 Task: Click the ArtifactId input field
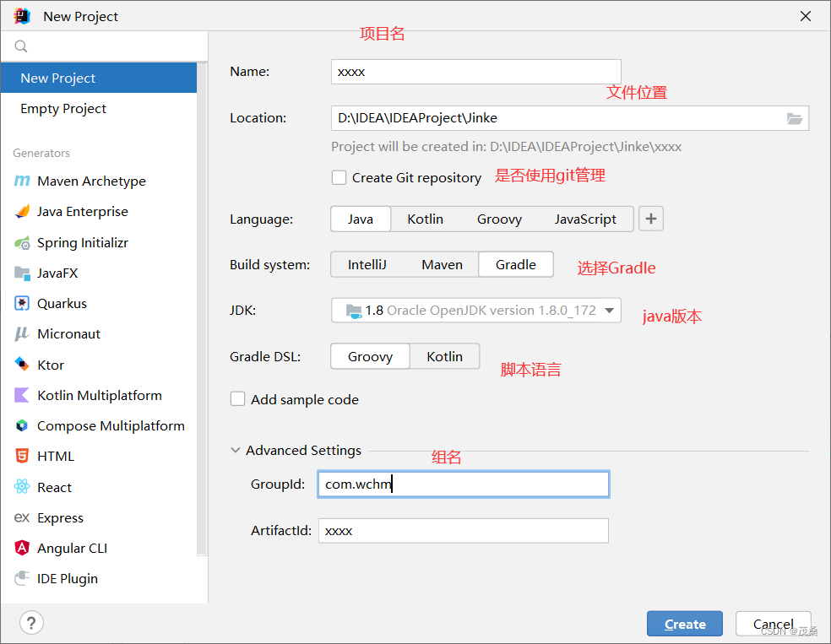(x=463, y=531)
